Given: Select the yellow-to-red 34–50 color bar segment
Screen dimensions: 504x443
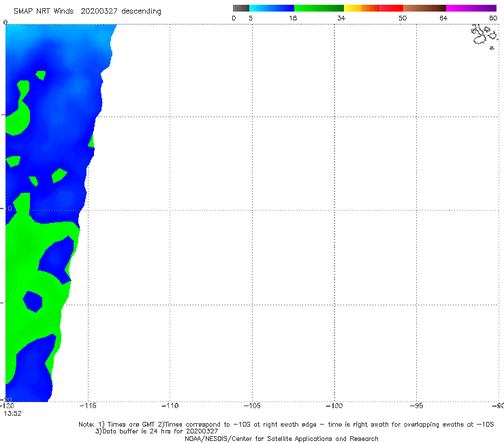Looking at the screenshot, I should (373, 8).
